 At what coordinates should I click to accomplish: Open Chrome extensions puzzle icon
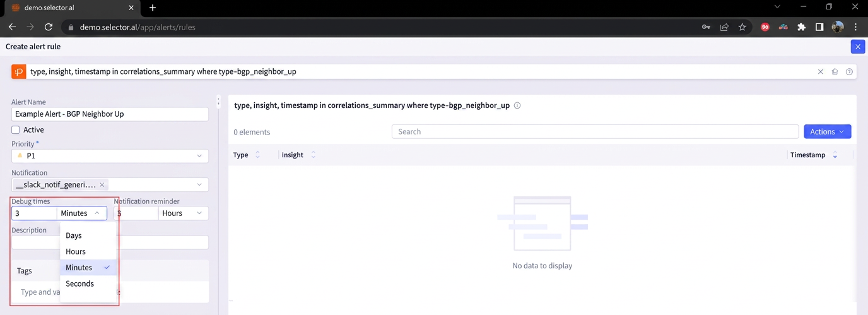pyautogui.click(x=801, y=27)
